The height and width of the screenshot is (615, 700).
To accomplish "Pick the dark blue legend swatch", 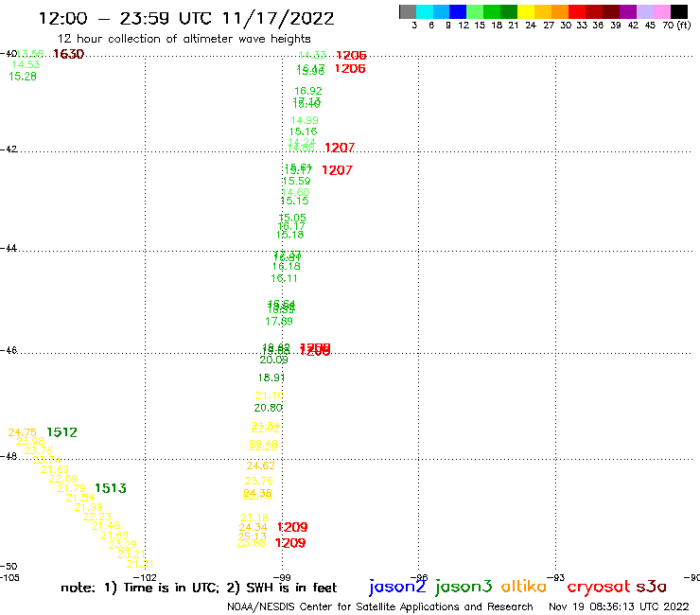I will tap(458, 11).
